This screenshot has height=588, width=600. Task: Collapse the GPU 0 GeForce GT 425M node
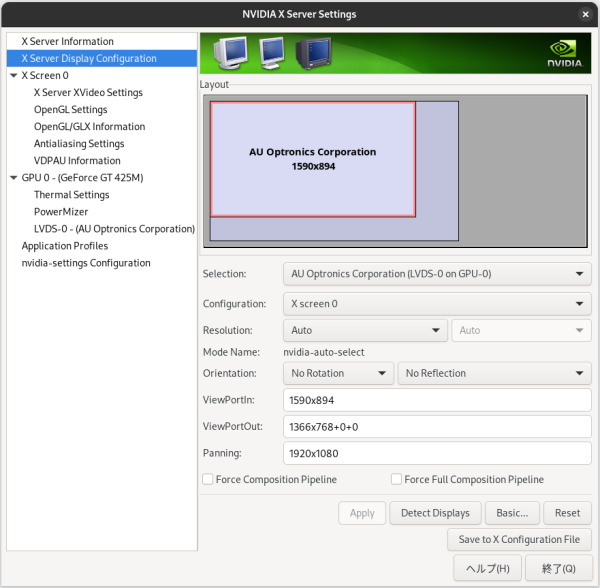click(x=14, y=178)
